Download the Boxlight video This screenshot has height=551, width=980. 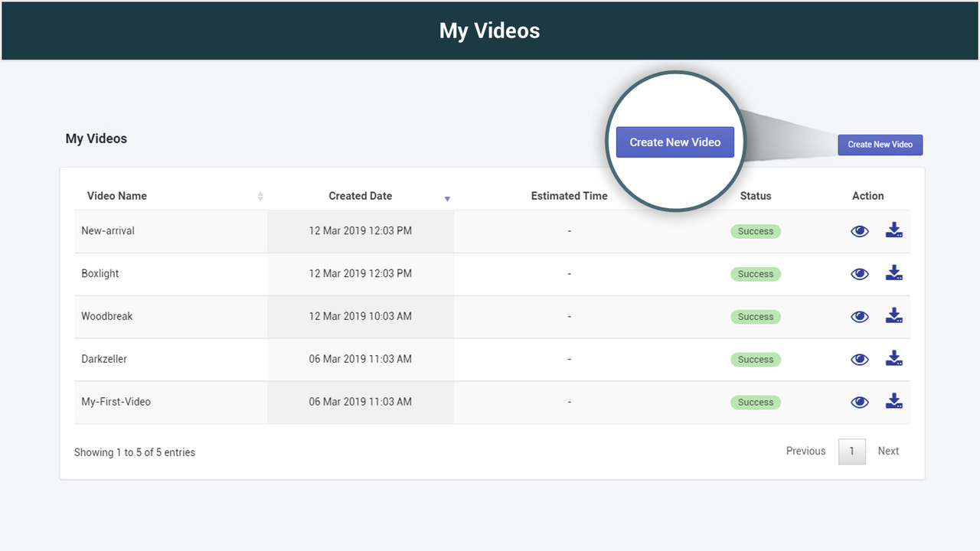point(893,273)
